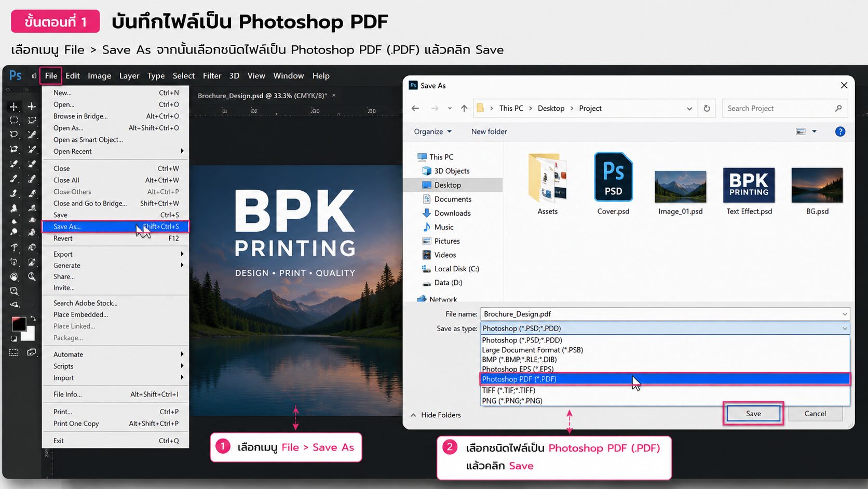Expand the Automate submenu
The height and width of the screenshot is (489, 868).
116,354
